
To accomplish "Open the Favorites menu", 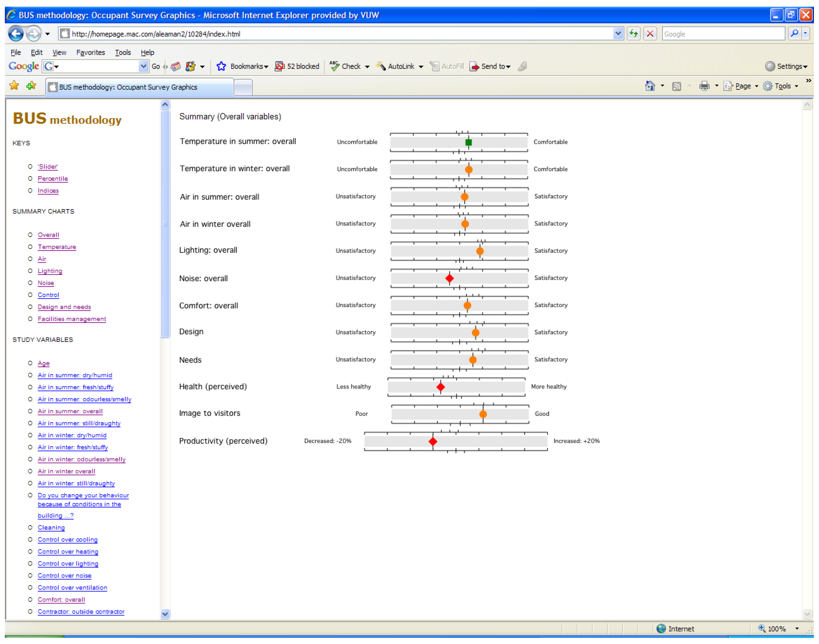I will (90, 52).
